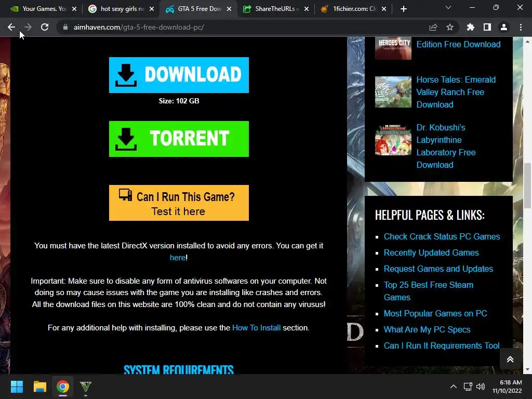
Task: Open the Windows Start menu
Action: pyautogui.click(x=17, y=387)
